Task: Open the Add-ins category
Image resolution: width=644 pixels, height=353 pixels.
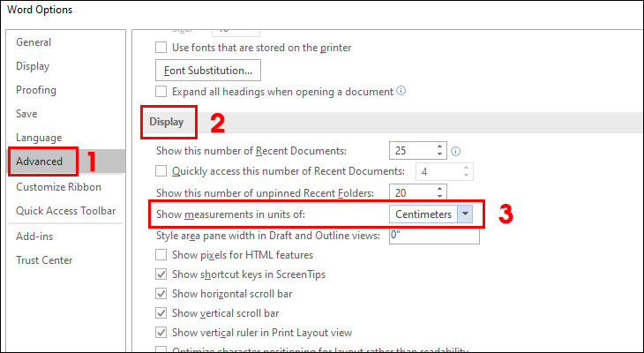Action: (34, 237)
